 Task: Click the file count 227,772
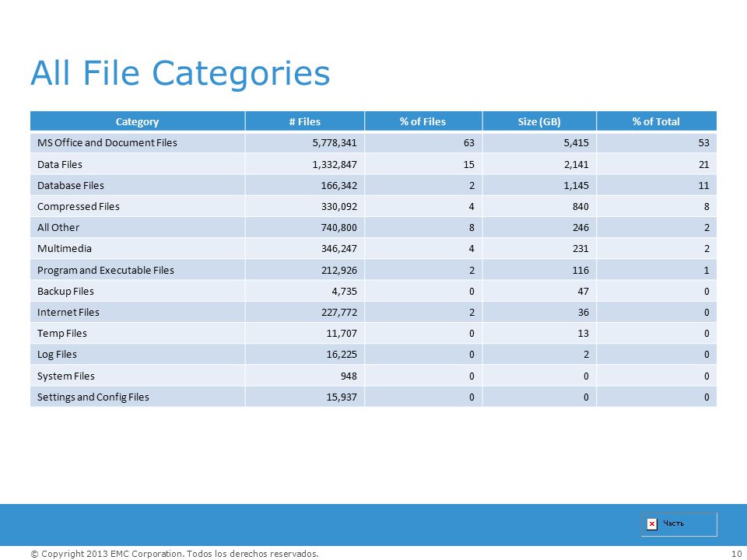(x=338, y=312)
